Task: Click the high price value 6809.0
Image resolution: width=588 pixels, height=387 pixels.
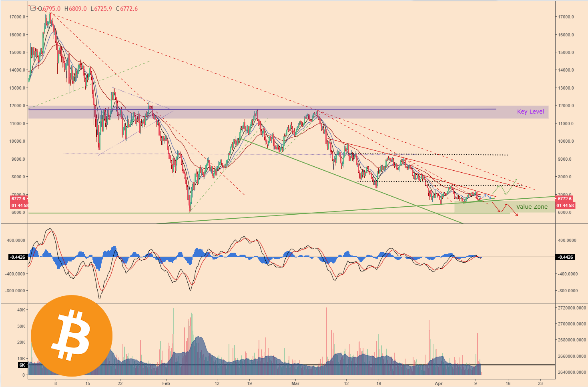Action: [x=78, y=9]
